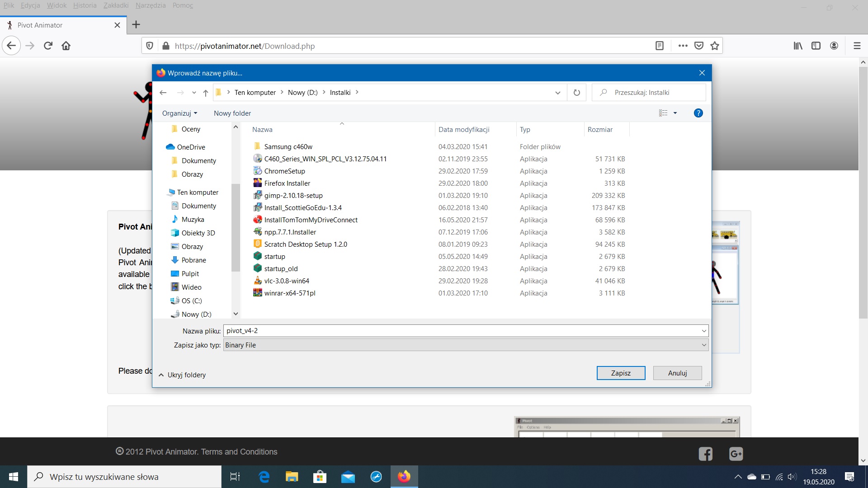Image resolution: width=868 pixels, height=488 pixels.
Task: Open the dialog help question mark
Action: click(x=698, y=113)
